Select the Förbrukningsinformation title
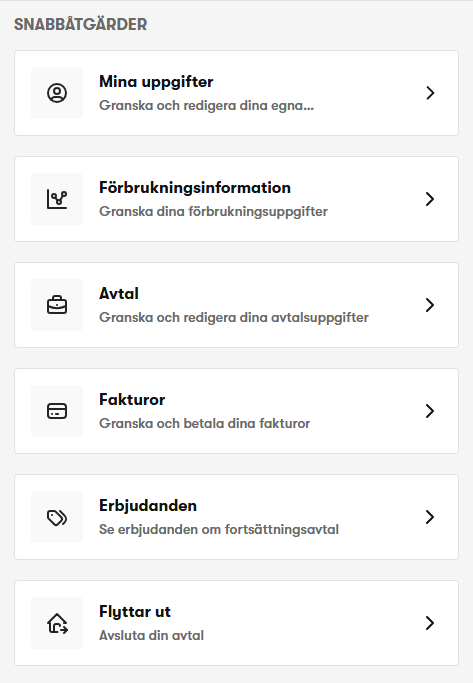 (x=195, y=188)
